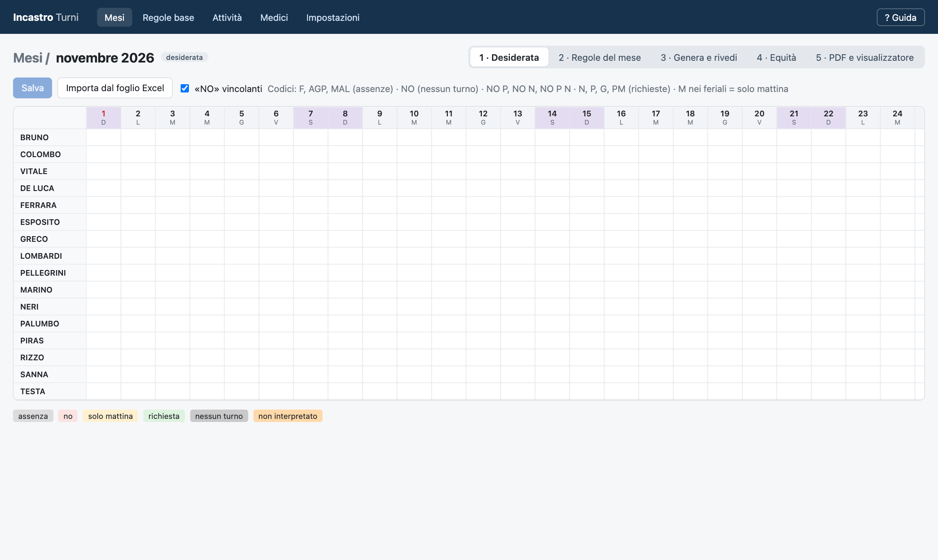
Task: Switch to the 4 · Equità tab
Action: 776,57
